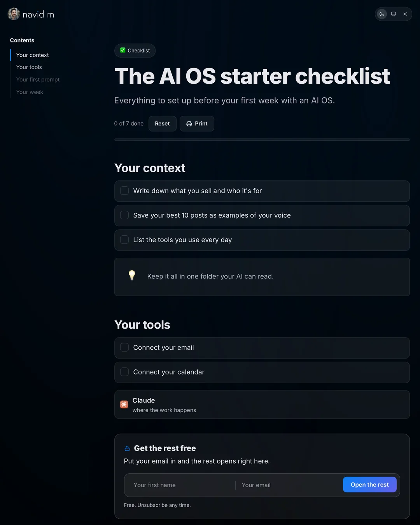Screen dimensions: 420x525
Task: Go to 'Your first prompt' section link
Action: point(38,80)
